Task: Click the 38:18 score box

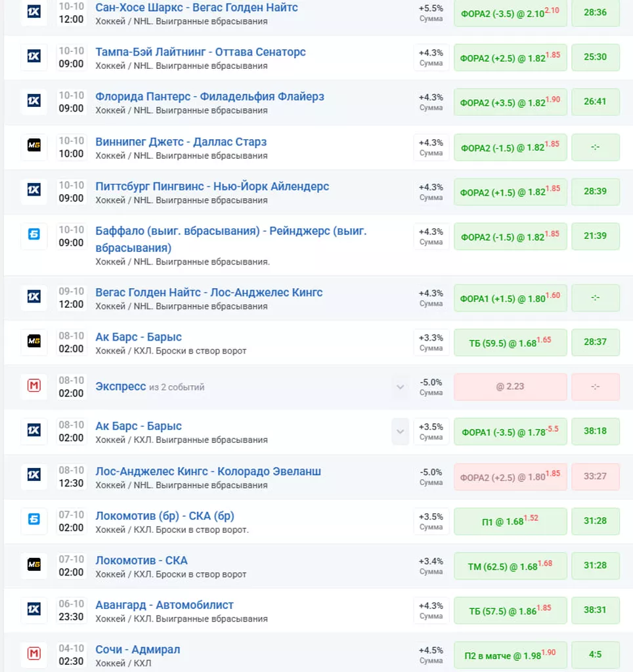Action: 595,431
